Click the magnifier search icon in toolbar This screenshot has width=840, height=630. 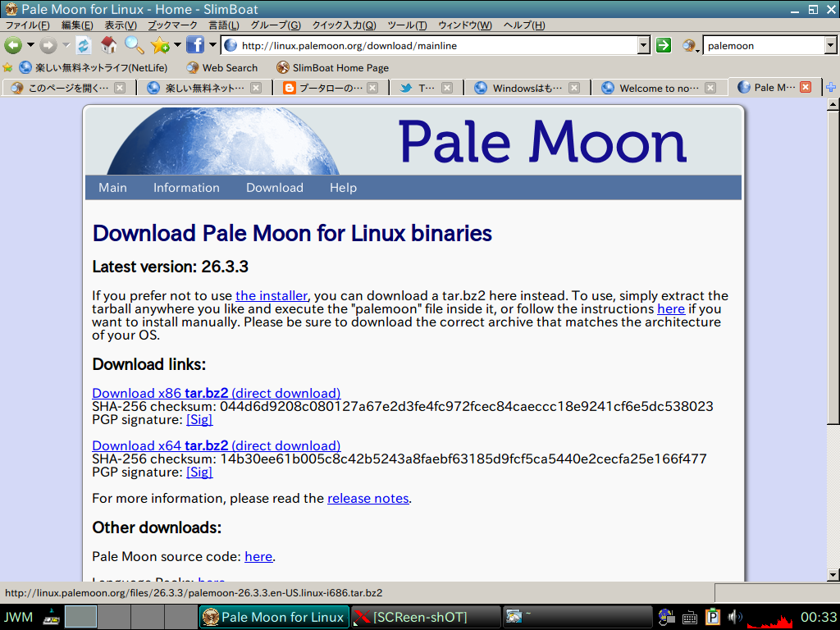(x=135, y=45)
